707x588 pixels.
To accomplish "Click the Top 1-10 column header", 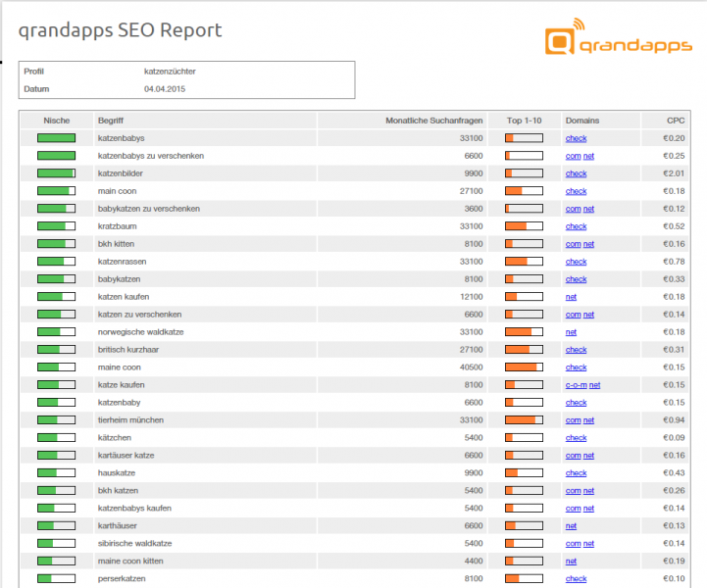I will (x=524, y=121).
